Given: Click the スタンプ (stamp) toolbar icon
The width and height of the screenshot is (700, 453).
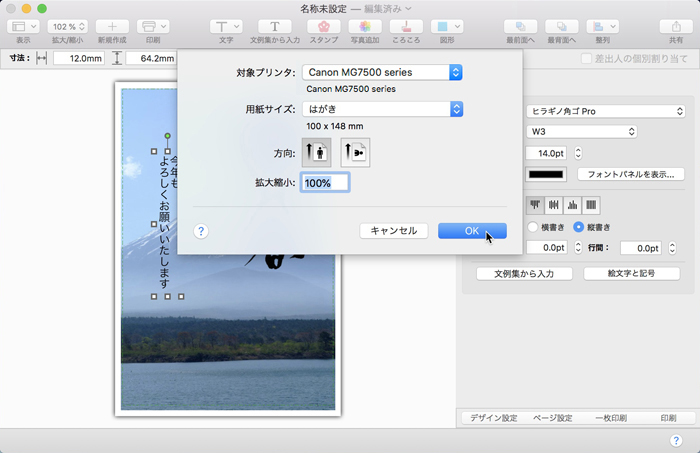Looking at the screenshot, I should point(323,26).
